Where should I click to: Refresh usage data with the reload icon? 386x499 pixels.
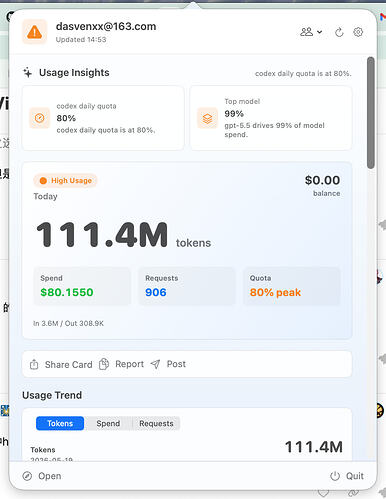pos(339,32)
